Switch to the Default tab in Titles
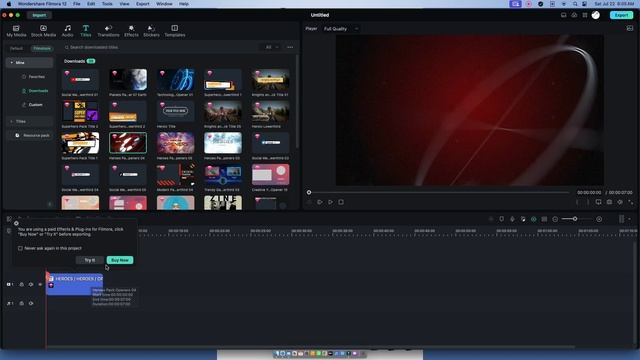The height and width of the screenshot is (360, 640). 16,48
